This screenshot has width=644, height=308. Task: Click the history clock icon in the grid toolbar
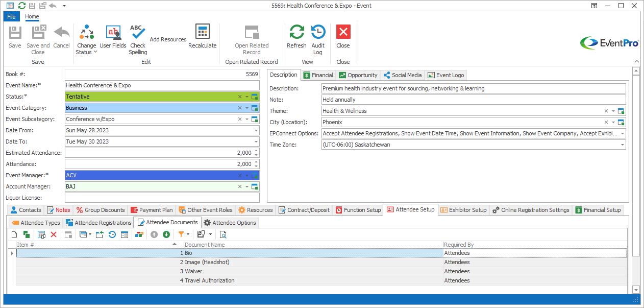pos(112,234)
